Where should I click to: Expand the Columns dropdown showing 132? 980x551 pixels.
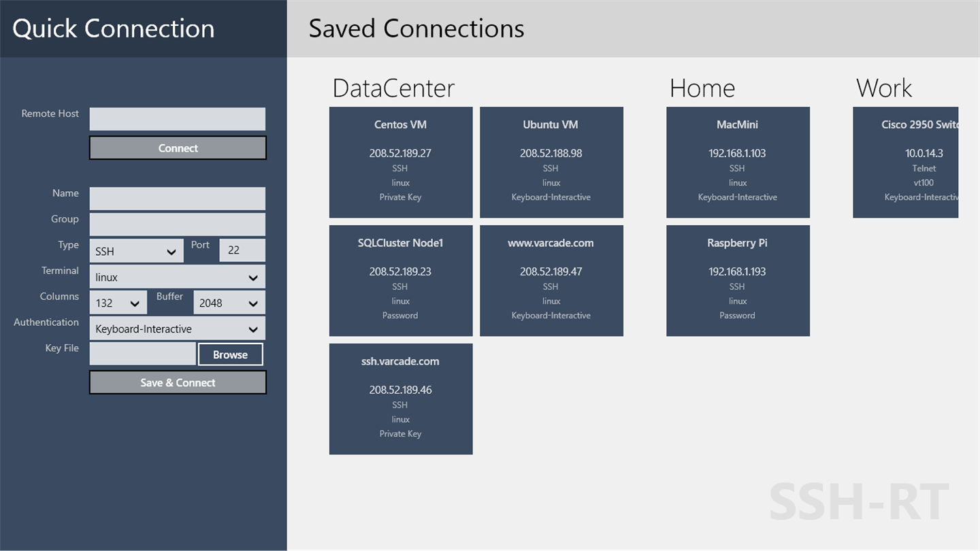[118, 303]
